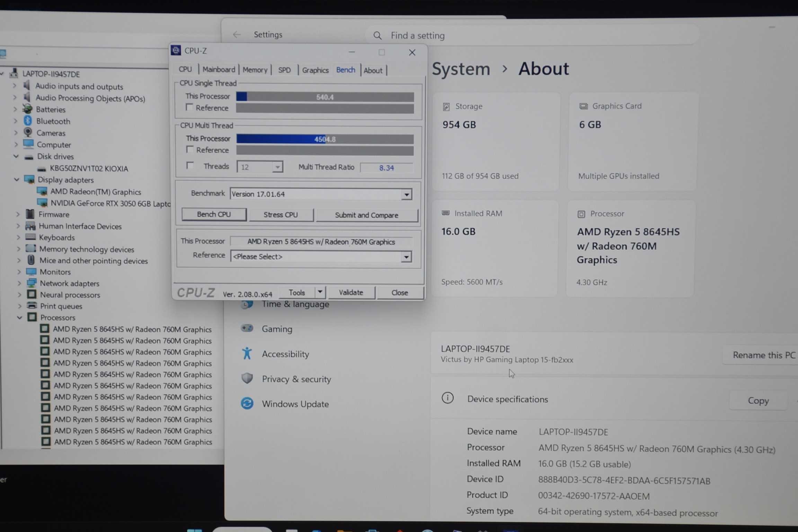
Task: Enable Multi Thread Reference checkbox
Action: click(x=189, y=150)
